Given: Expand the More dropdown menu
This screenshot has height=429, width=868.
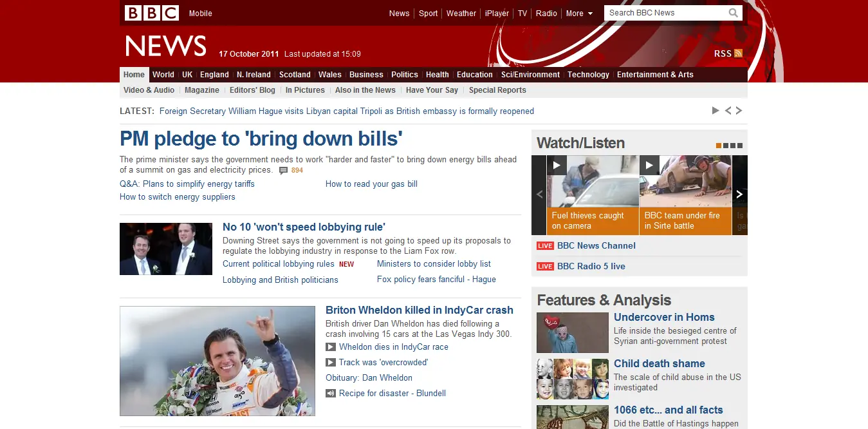Looking at the screenshot, I should 579,14.
